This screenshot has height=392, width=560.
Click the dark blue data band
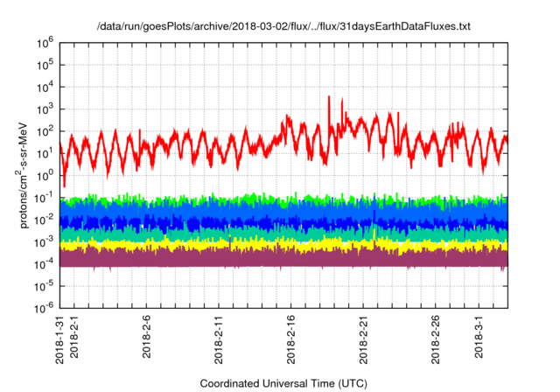(x=262, y=222)
